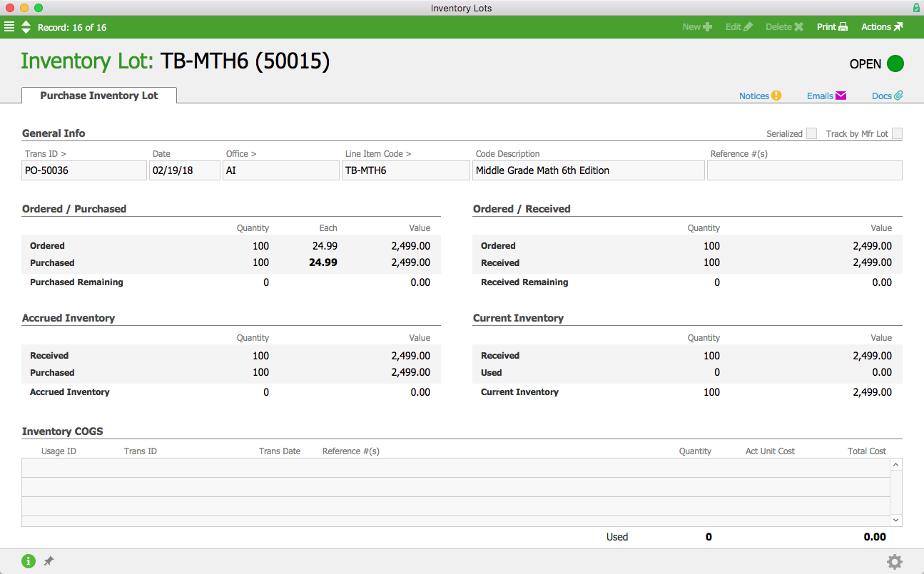
Task: Follow the Office > label
Action: coord(241,153)
